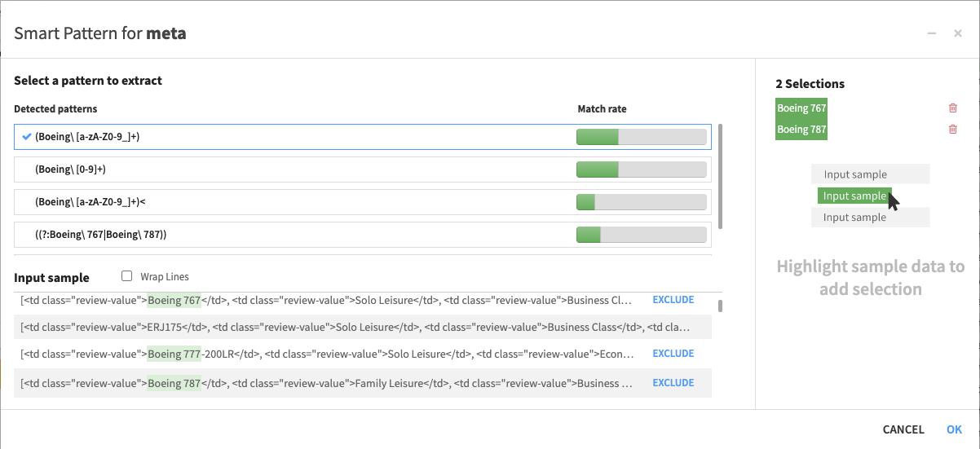
Task: Exclude the Boeing 767 sample row
Action: pos(673,300)
